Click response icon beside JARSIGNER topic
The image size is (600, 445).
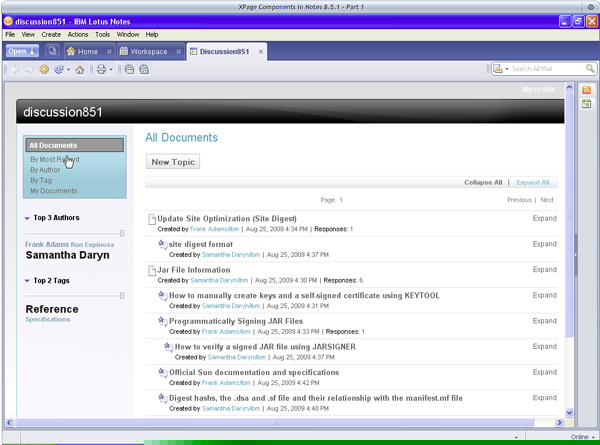pos(169,347)
